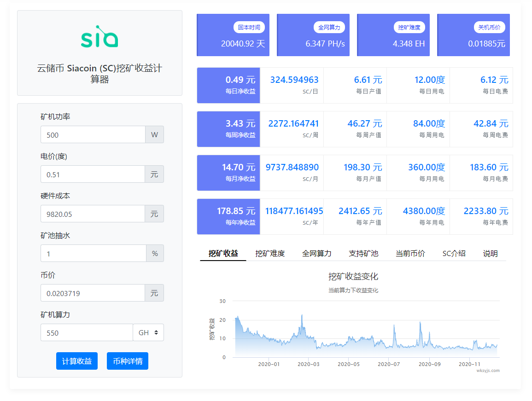Click the 币种详情 button
Image resolution: width=532 pixels, height=401 pixels.
pos(128,361)
